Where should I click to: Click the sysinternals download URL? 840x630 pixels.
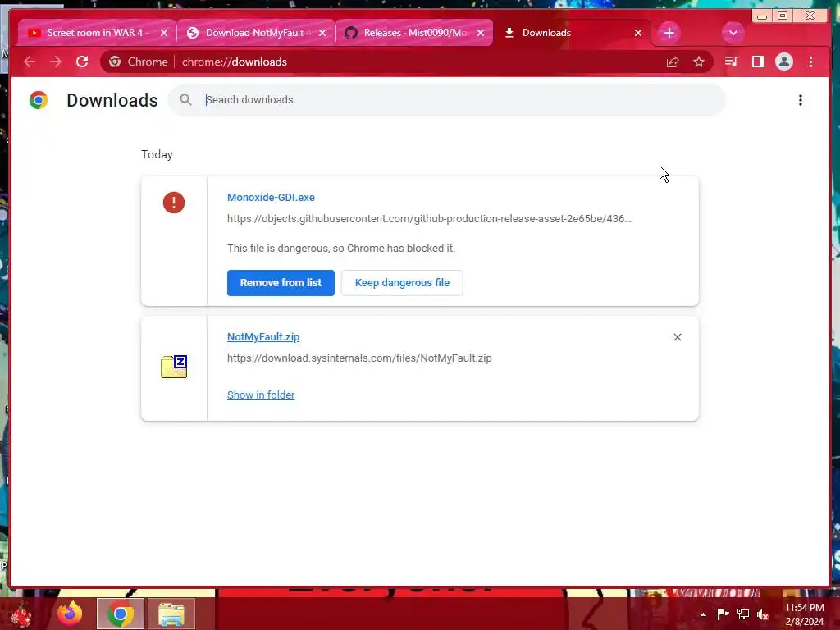[x=359, y=358]
